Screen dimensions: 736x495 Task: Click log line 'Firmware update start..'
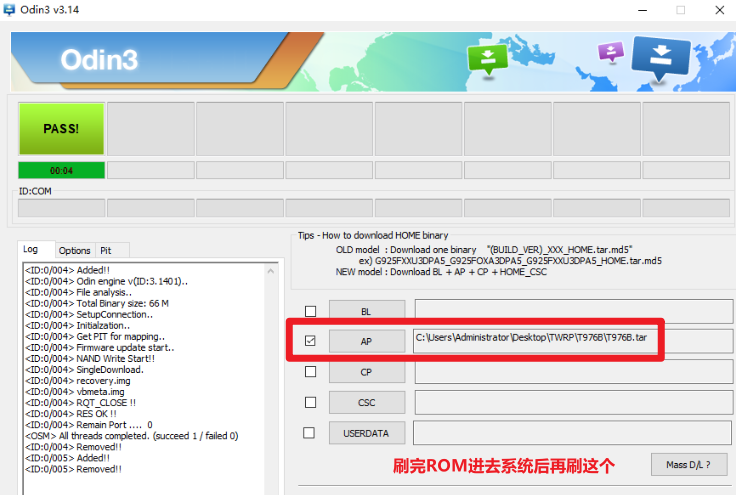(x=100, y=348)
